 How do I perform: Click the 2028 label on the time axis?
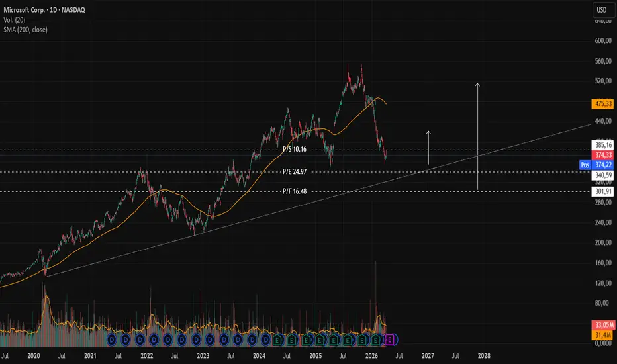484,356
